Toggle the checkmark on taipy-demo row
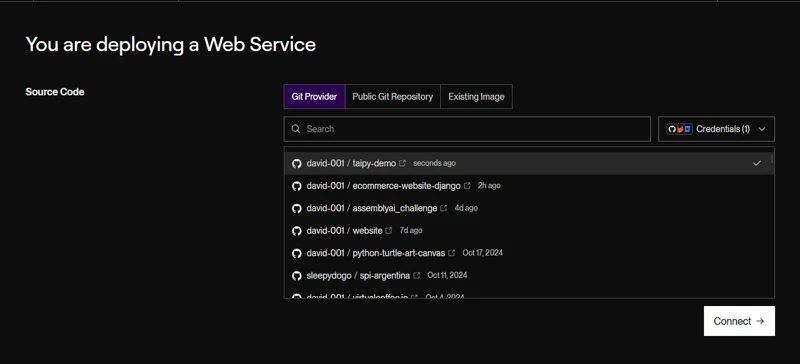This screenshot has height=364, width=800. (757, 163)
